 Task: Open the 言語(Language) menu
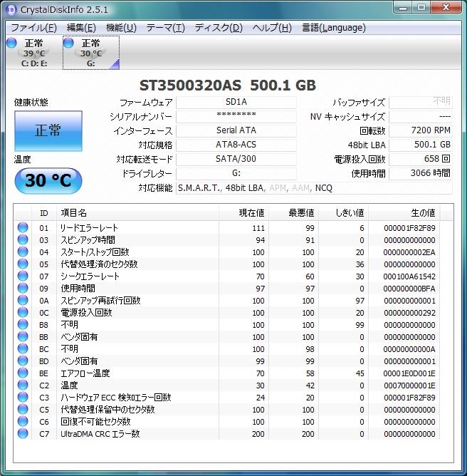tap(334, 28)
